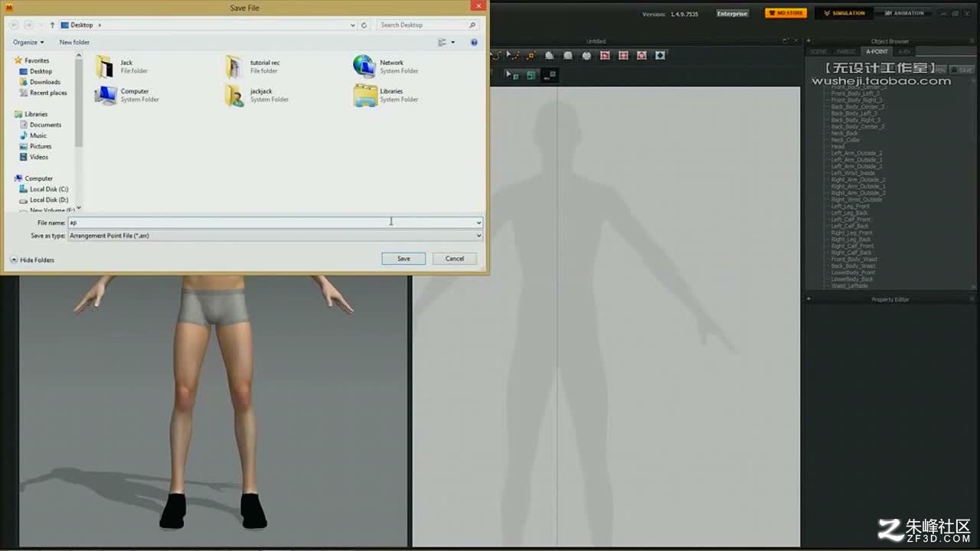Select the tutorial rec folder

(253, 67)
